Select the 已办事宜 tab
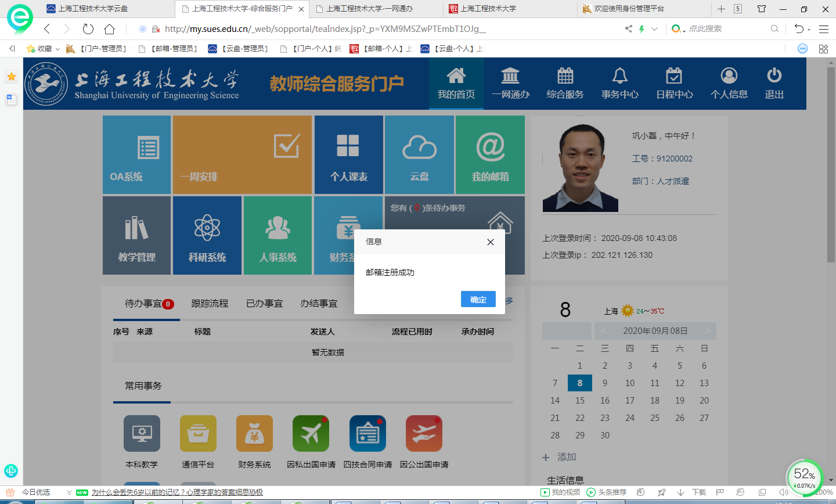836x504 pixels. [264, 303]
